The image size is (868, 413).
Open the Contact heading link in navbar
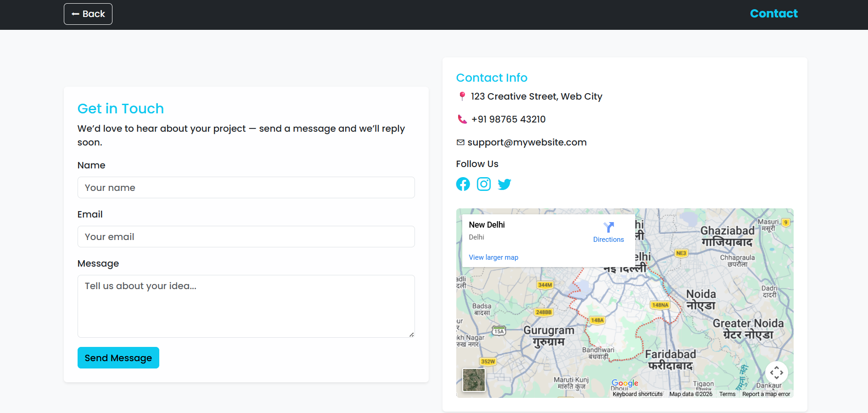point(773,14)
